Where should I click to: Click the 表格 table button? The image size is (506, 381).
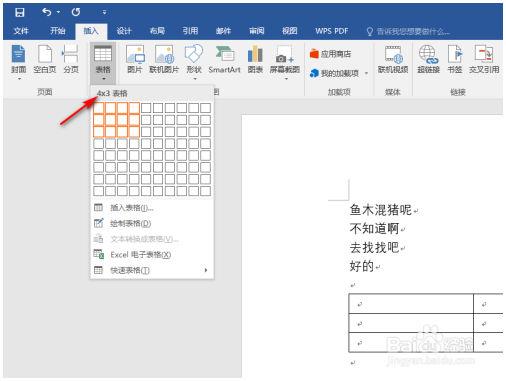(103, 62)
